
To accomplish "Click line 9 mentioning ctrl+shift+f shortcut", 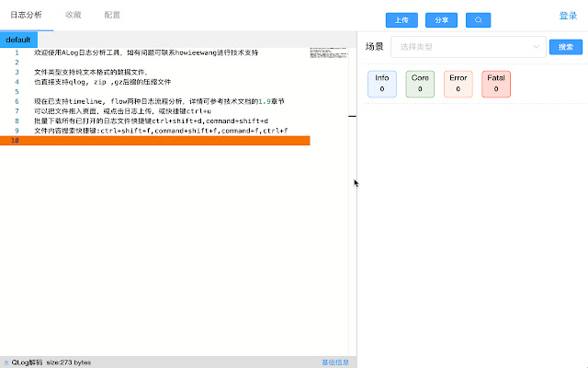I will 161,131.
